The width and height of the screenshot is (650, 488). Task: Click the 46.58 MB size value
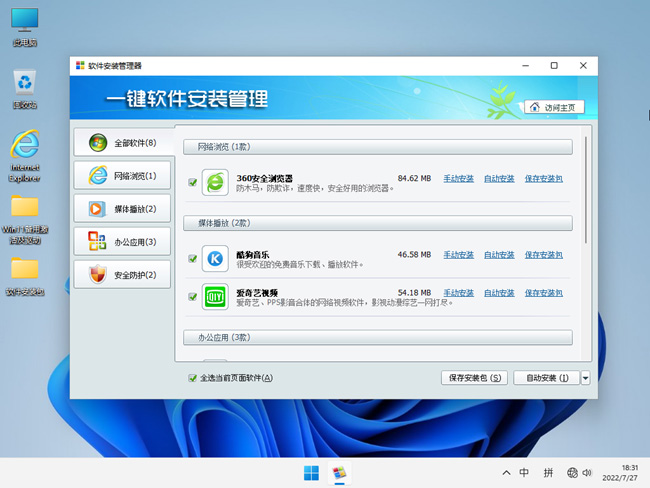(x=414, y=255)
